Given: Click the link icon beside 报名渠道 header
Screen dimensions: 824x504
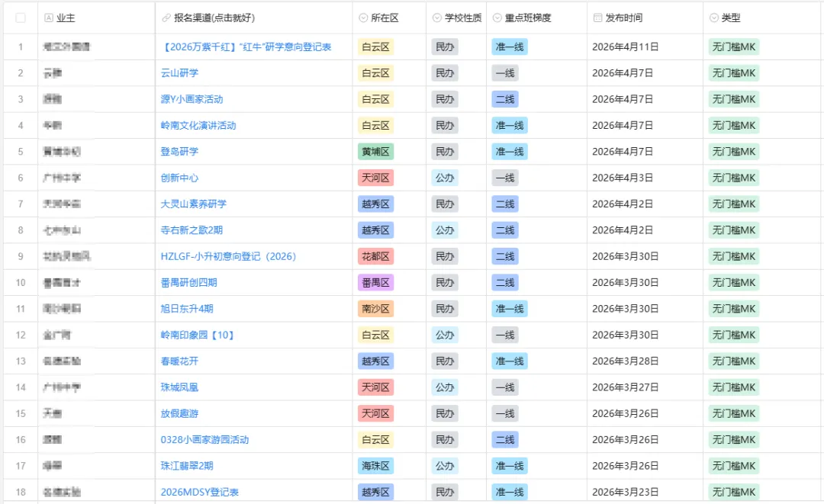Looking at the screenshot, I should [166, 18].
